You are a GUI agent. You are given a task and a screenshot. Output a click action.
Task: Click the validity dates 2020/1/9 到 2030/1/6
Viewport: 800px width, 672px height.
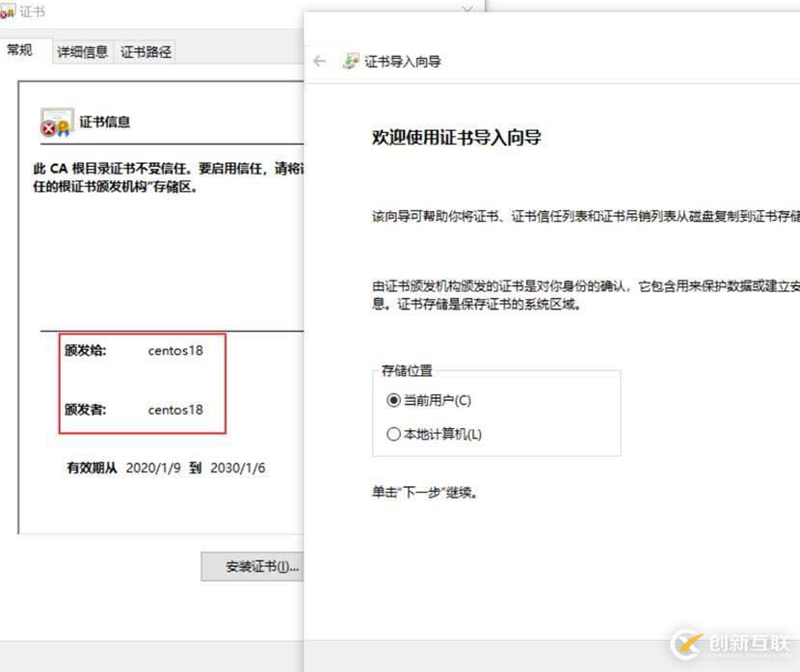click(x=166, y=469)
